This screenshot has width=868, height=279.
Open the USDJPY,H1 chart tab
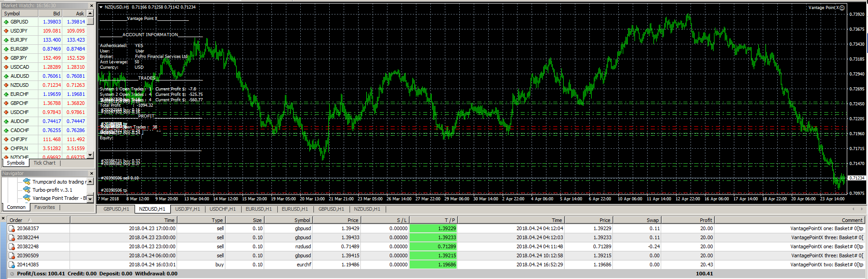point(187,209)
